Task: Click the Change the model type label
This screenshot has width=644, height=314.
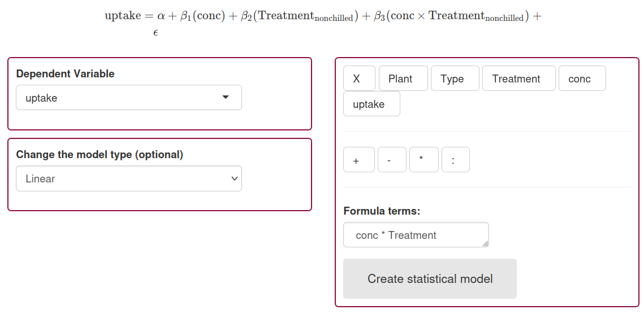Action: (100, 155)
